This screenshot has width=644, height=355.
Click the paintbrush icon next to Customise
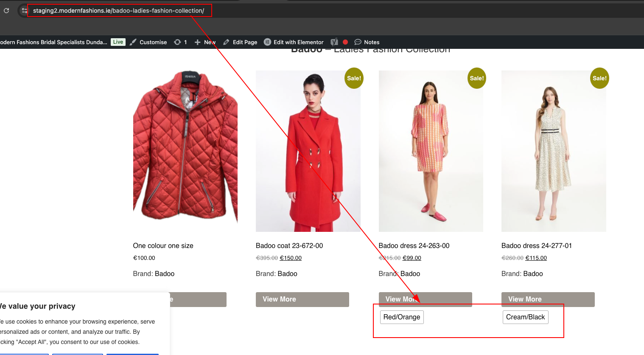pyautogui.click(x=133, y=42)
